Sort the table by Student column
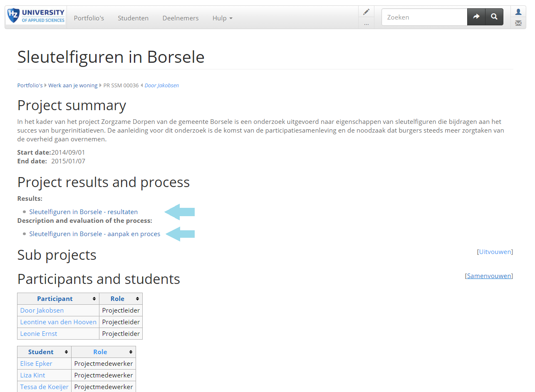Screen dimensions: 535x392 44,352
